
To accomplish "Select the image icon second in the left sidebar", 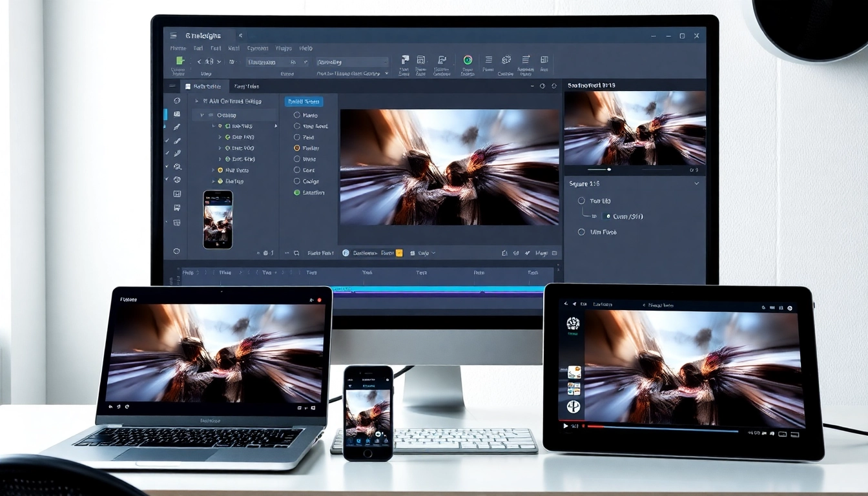I will click(x=176, y=114).
